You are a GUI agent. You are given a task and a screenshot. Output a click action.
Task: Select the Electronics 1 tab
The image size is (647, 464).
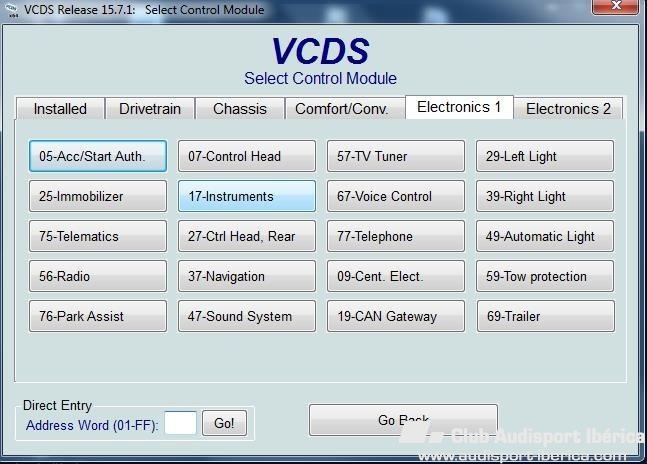coord(459,107)
